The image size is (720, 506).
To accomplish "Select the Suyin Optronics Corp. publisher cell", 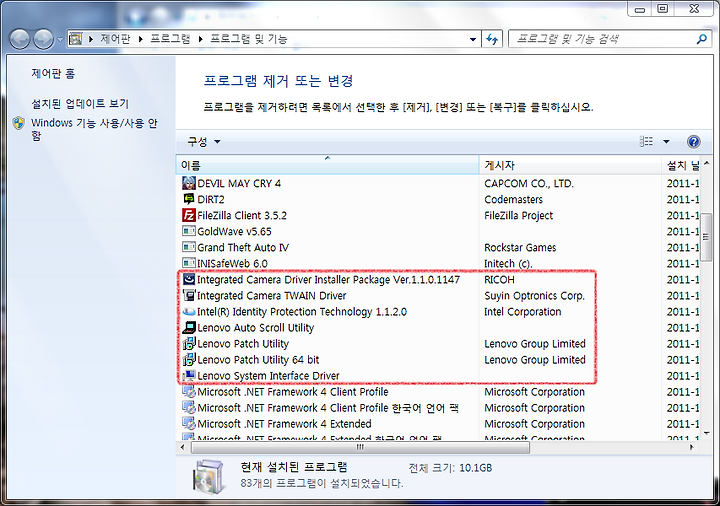I will pyautogui.click(x=534, y=296).
